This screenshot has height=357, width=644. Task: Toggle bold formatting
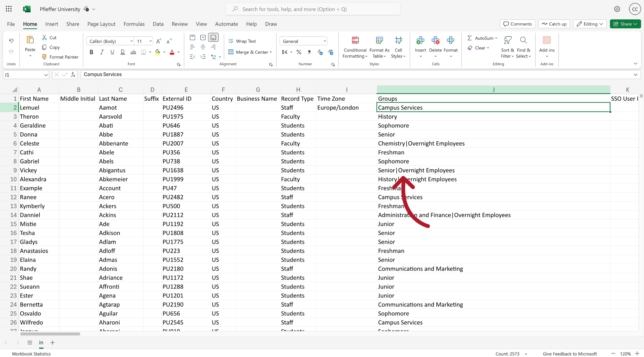(91, 52)
